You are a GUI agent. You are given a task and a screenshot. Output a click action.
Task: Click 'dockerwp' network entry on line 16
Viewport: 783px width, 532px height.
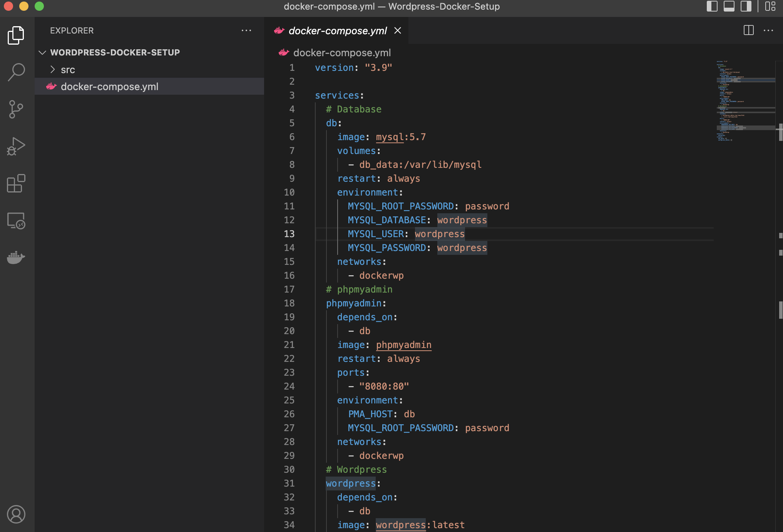pos(381,276)
